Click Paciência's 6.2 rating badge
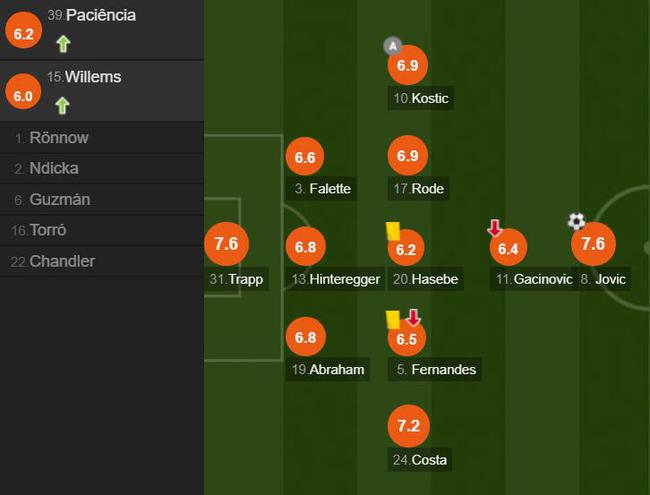650x495 pixels. point(23,30)
